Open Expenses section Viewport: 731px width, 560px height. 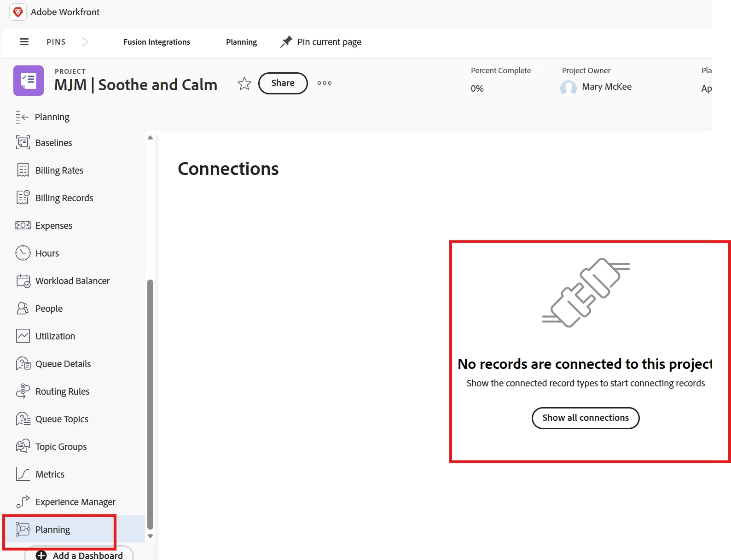coord(54,226)
